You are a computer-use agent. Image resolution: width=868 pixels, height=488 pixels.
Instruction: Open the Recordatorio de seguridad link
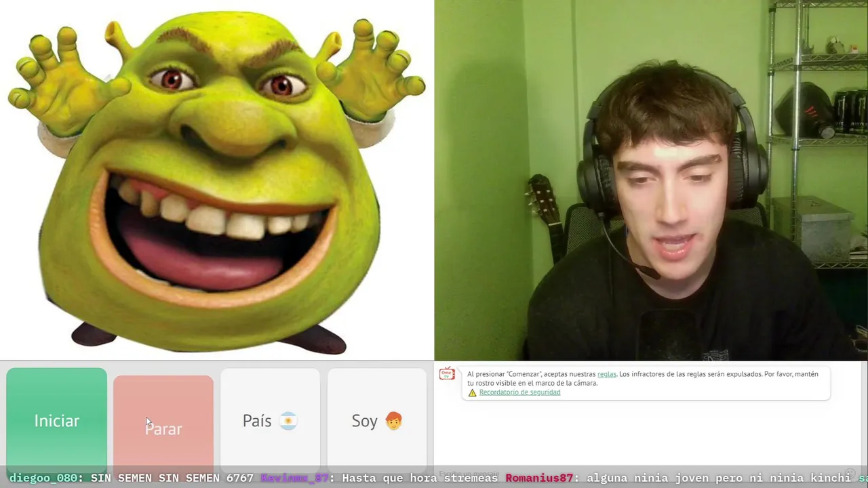519,392
